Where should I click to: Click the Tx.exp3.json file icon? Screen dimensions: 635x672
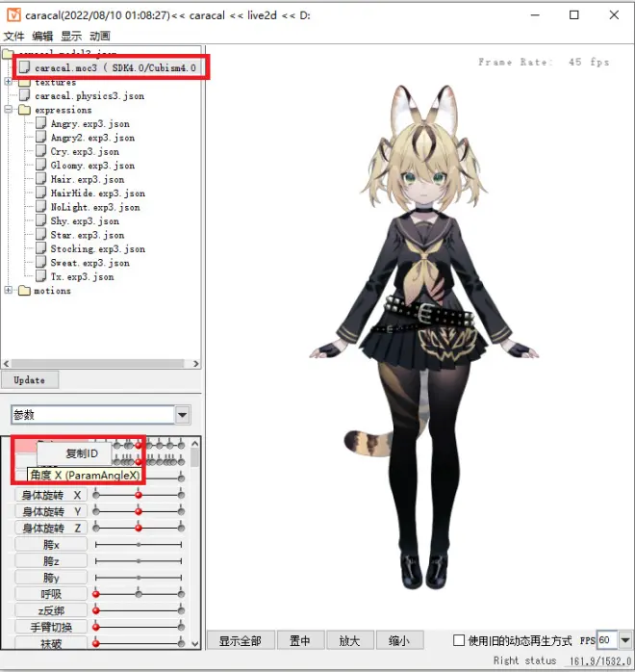(x=40, y=276)
